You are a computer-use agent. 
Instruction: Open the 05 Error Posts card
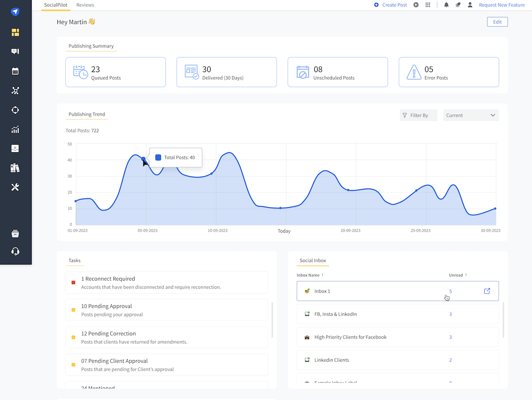tap(449, 72)
